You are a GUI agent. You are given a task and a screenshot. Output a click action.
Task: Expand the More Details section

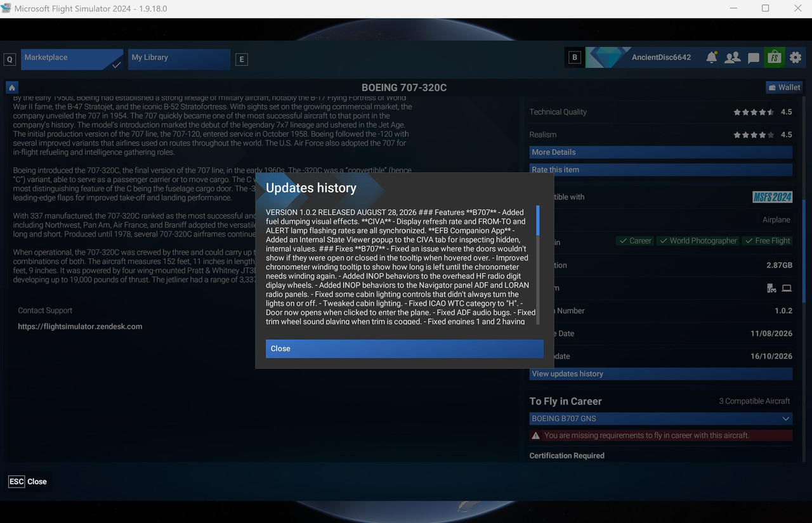661,152
